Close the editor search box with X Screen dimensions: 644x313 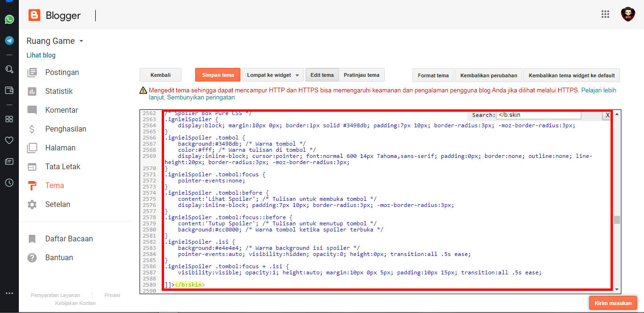[x=607, y=115]
